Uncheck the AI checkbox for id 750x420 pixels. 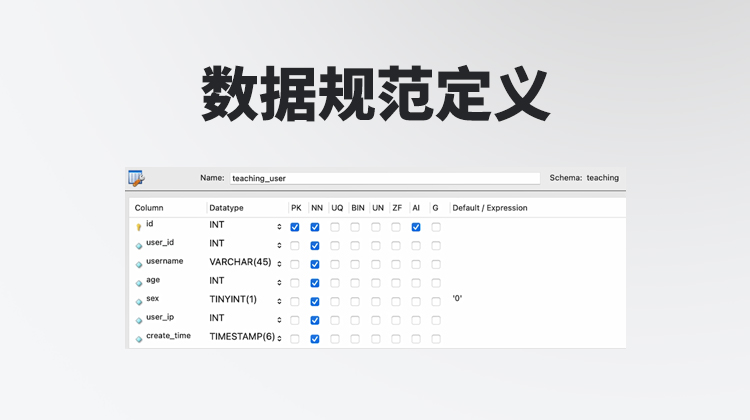coord(416,227)
